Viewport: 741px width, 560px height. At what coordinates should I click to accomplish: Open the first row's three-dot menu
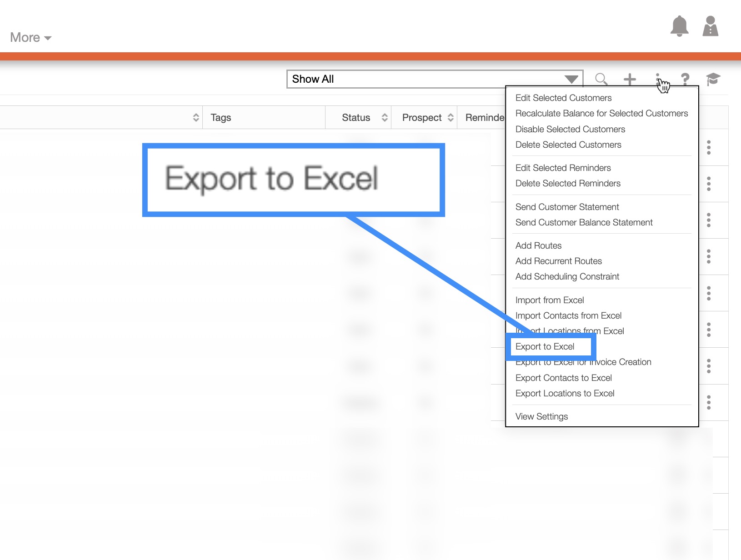tap(709, 147)
